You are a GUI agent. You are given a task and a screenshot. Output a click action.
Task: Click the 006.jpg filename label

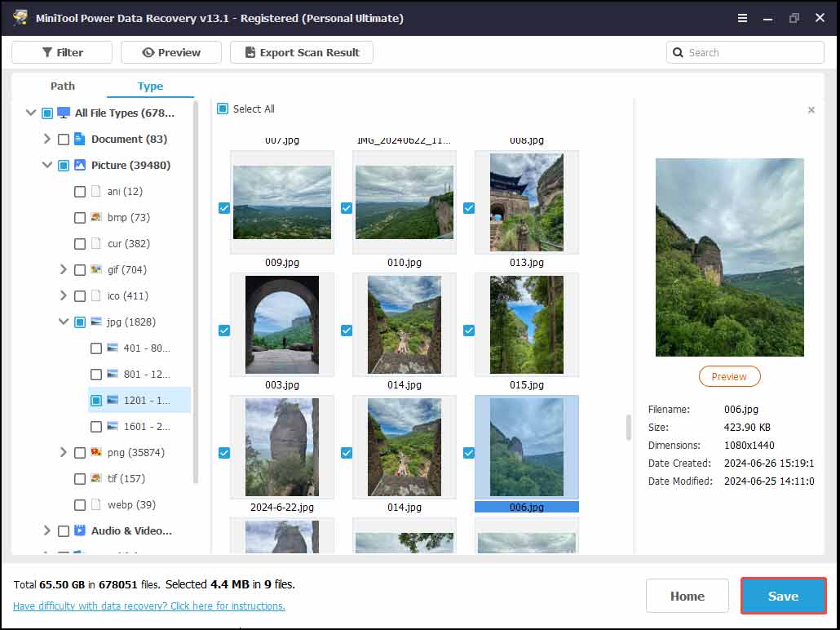(x=527, y=508)
